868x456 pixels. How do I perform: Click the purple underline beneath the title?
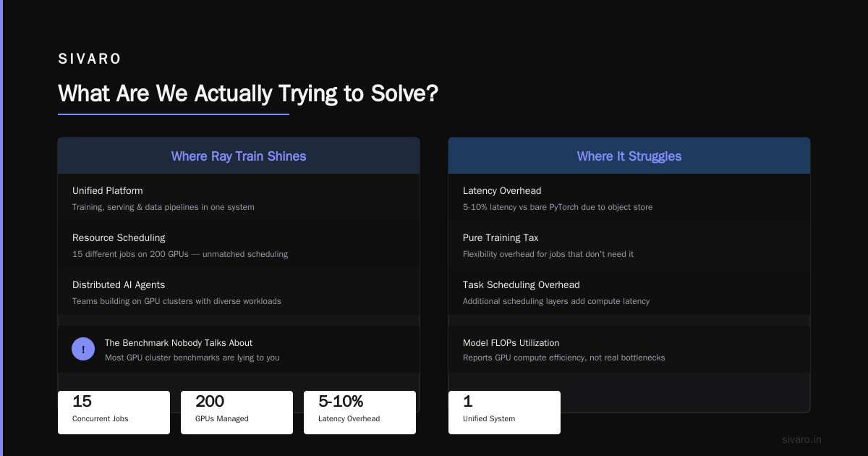(x=174, y=114)
